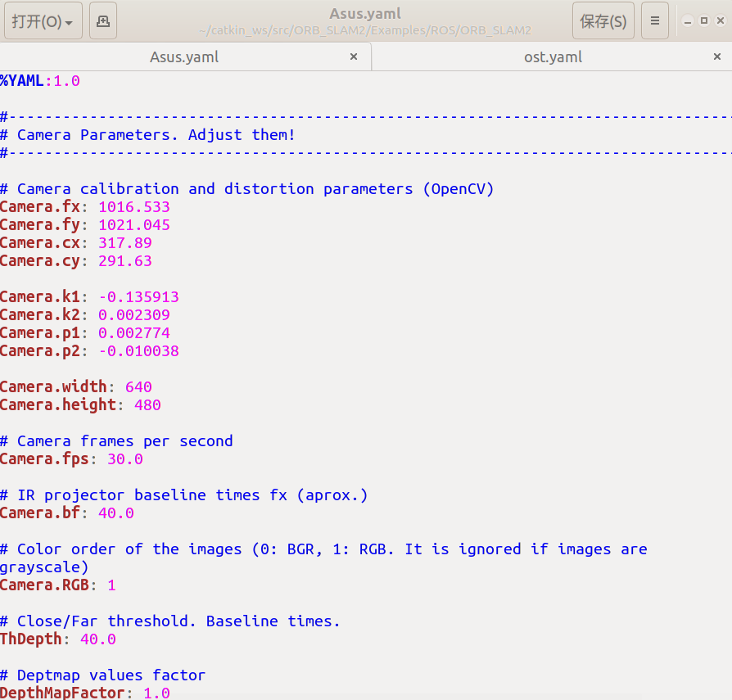Click the DepthMapFactor key name
The image size is (732, 700).
pos(62,693)
